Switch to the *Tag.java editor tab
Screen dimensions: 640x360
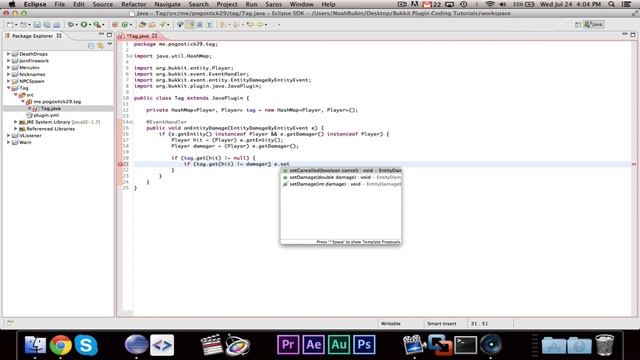tap(138, 36)
